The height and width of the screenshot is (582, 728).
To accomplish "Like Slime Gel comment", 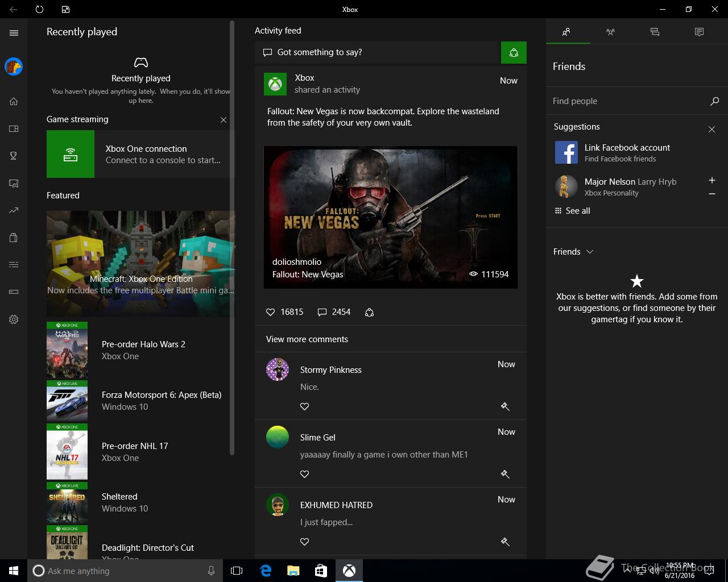I will point(305,474).
